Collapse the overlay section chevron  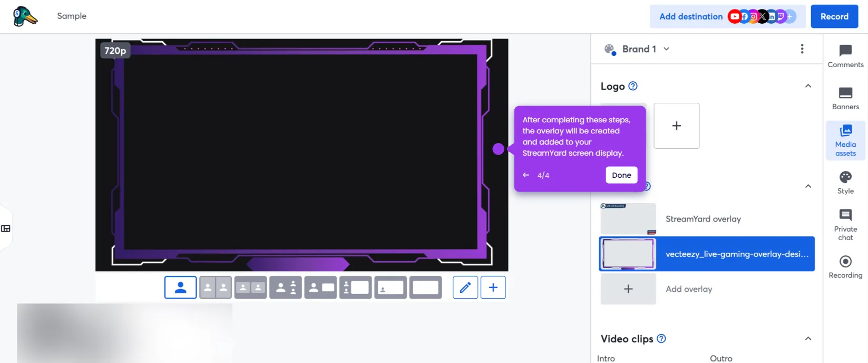click(808, 186)
